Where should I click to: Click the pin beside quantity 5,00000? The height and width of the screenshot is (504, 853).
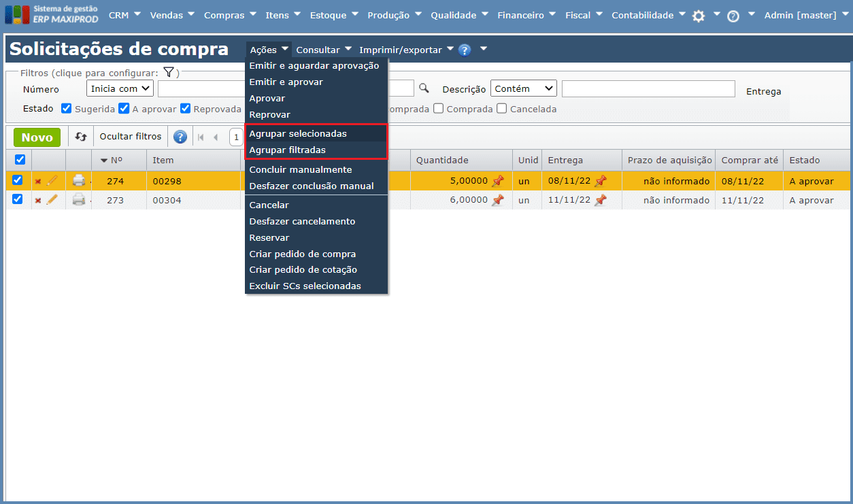(x=498, y=180)
